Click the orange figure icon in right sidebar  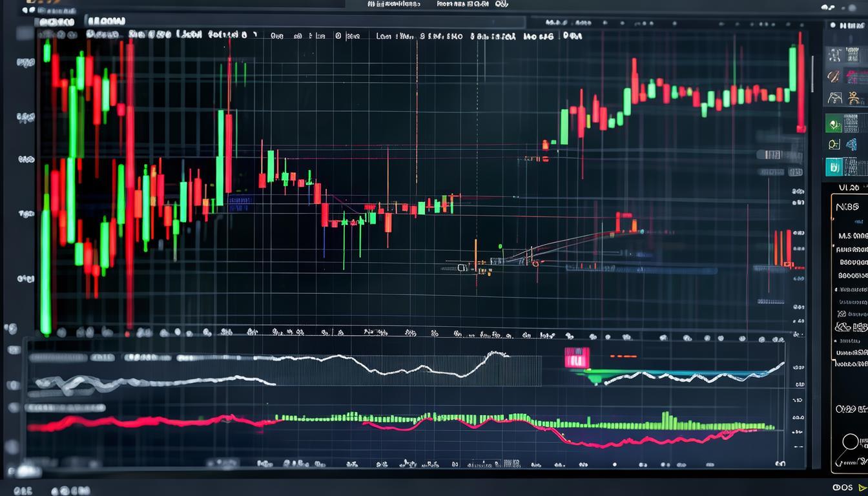point(854,98)
